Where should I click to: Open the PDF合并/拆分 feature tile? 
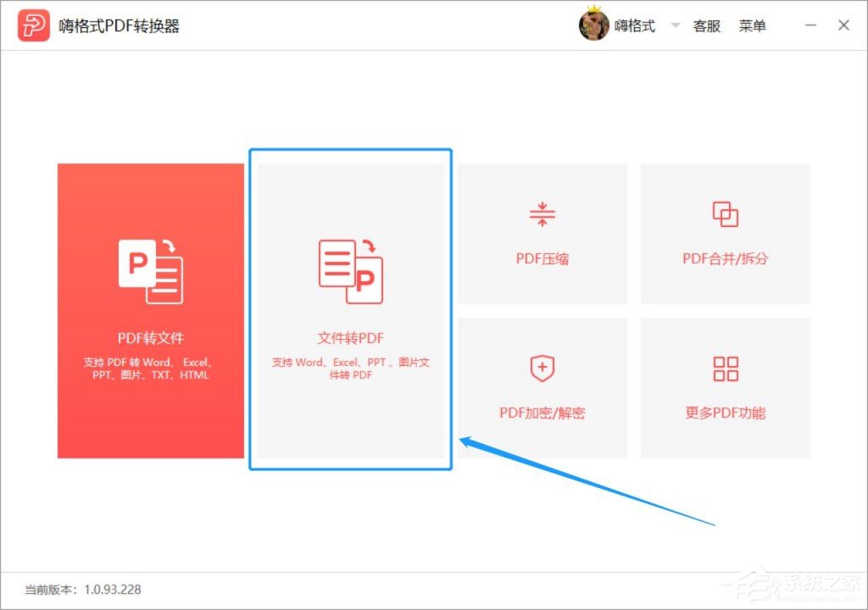(725, 233)
